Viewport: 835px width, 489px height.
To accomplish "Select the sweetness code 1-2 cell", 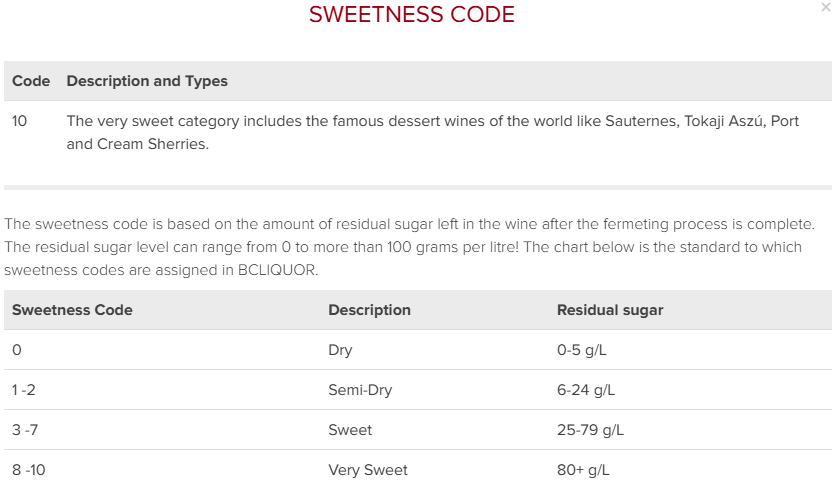I will coord(26,390).
